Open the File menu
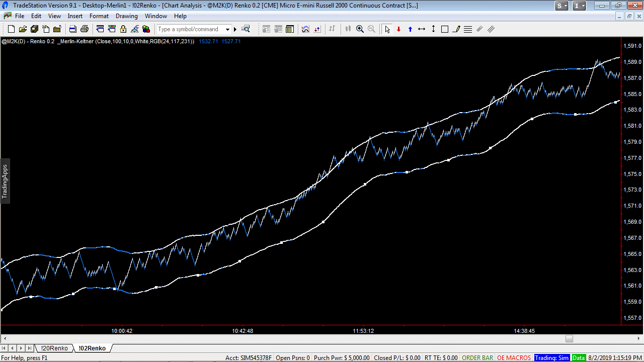Screen dimensions: 644x362 20,16
